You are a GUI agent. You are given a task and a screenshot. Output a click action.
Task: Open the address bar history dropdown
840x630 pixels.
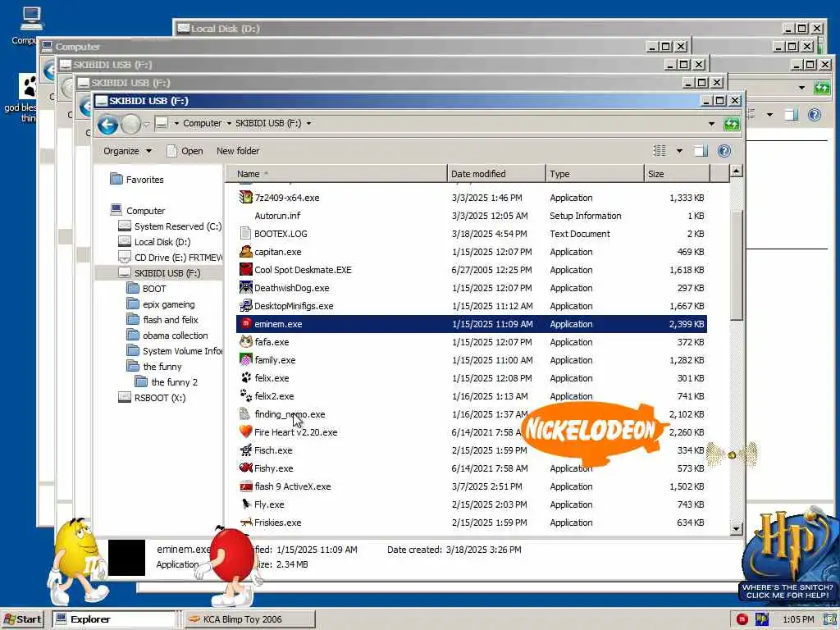click(711, 124)
